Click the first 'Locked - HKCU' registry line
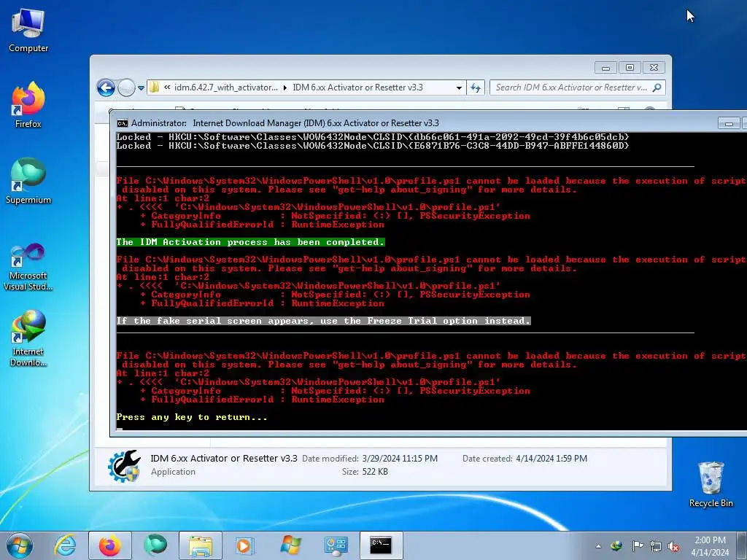Image resolution: width=747 pixels, height=560 pixels. coord(373,136)
